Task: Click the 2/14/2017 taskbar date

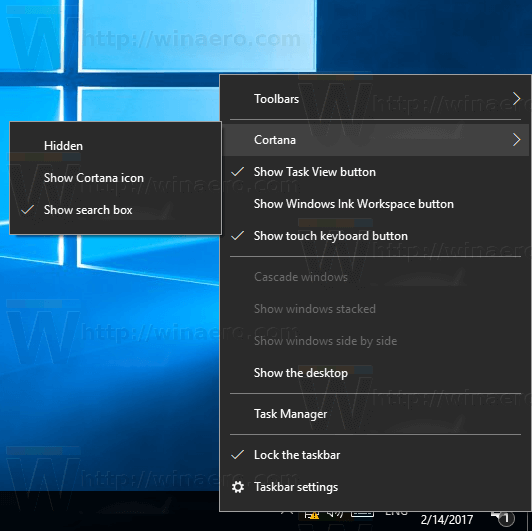Action: (447, 519)
